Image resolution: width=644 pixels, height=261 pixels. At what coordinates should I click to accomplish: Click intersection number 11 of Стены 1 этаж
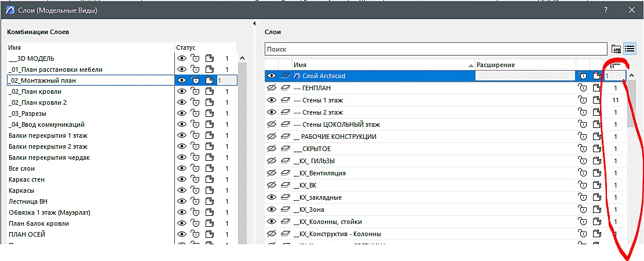pyautogui.click(x=615, y=100)
